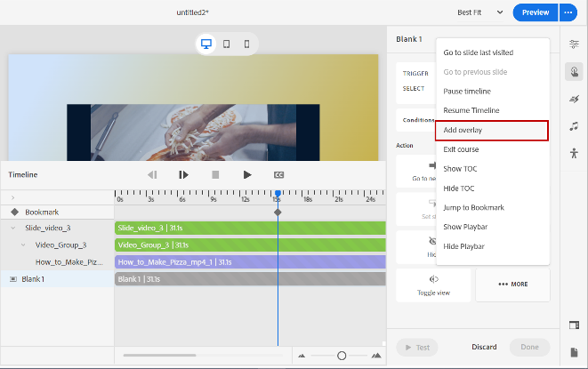Choose Add overlay from action menu

click(x=491, y=131)
